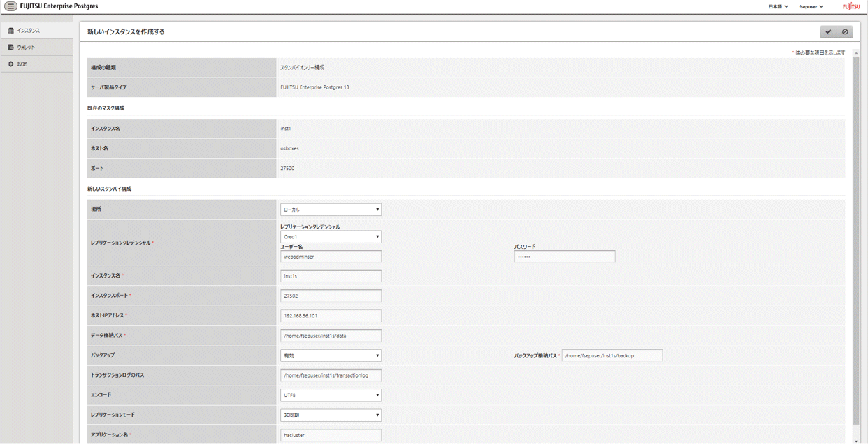This screenshot has width=868, height=444.
Task: Expand the エンコード UTF8 dropdown
Action: (x=331, y=395)
